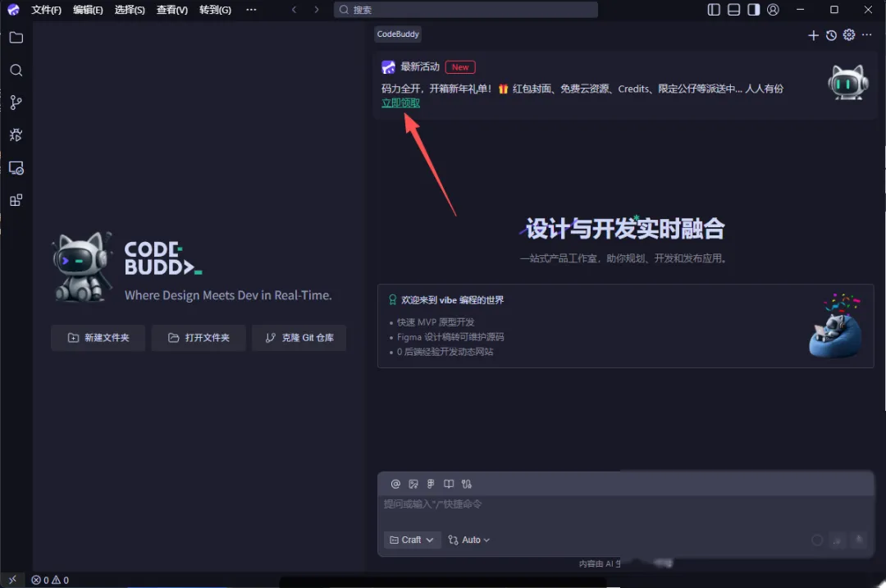Select the CodeBuddy tab
Viewport: 886px width, 588px height.
coord(398,34)
